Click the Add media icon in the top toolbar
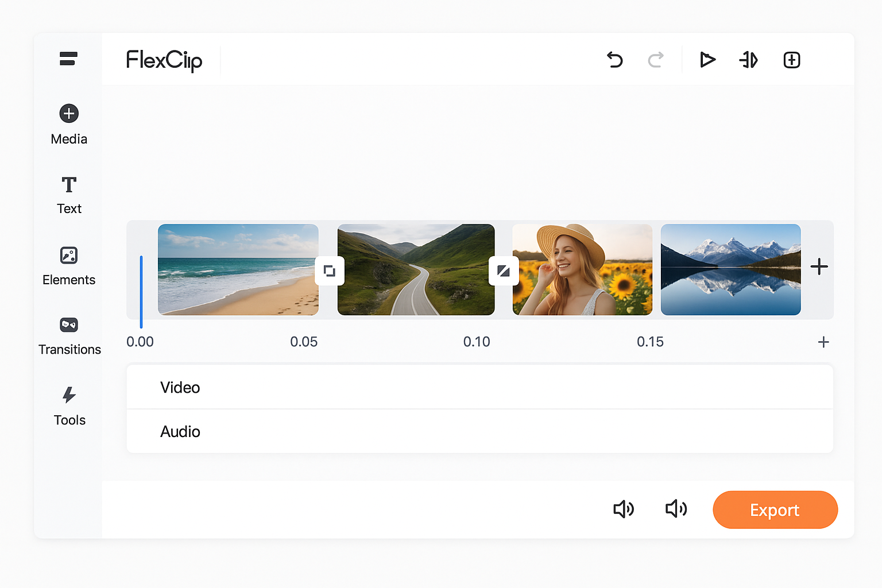The image size is (882, 588). (791, 60)
